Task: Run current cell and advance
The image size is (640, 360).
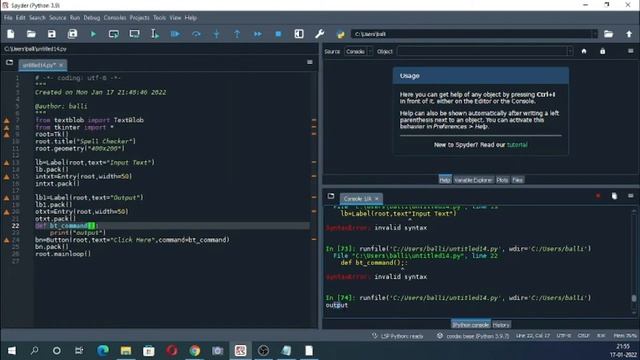Action: 134,34
